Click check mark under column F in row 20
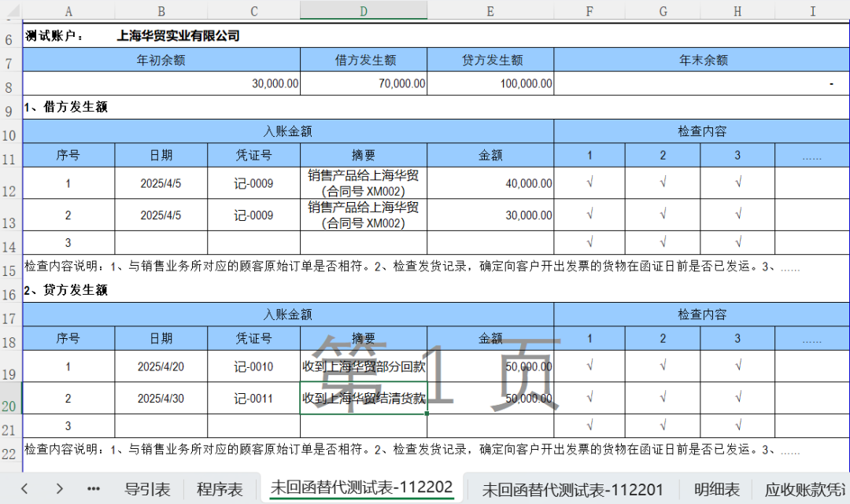Screen dimensions: 850x504 pyautogui.click(x=589, y=399)
